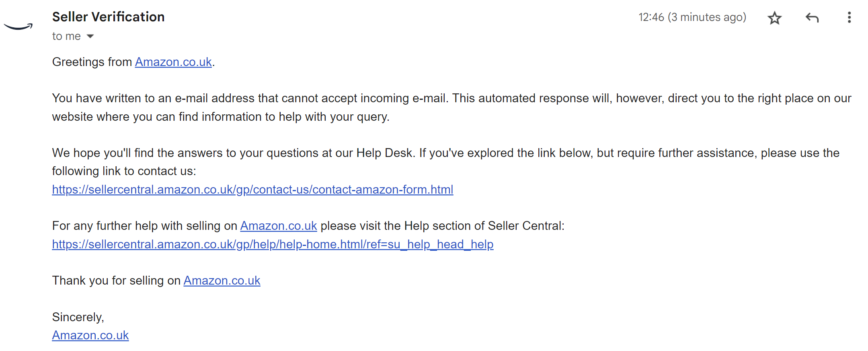The height and width of the screenshot is (351, 868).
Task: Click the Amazon smile sender avatar
Action: pyautogui.click(x=18, y=27)
